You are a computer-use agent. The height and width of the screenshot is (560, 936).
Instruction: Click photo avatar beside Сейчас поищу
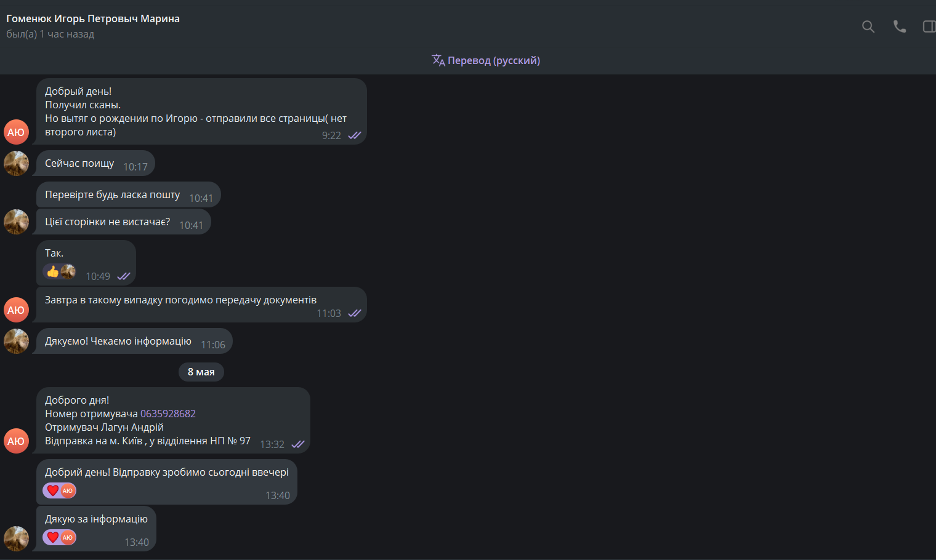(x=17, y=164)
